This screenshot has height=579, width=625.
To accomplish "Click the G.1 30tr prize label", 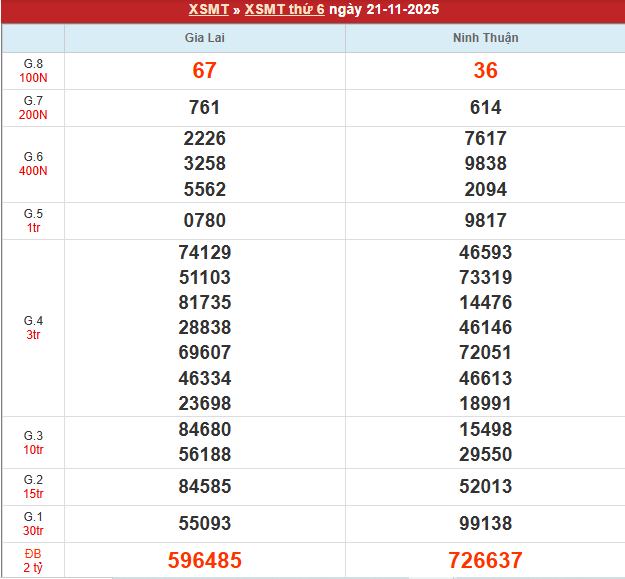I will pos(33,524).
